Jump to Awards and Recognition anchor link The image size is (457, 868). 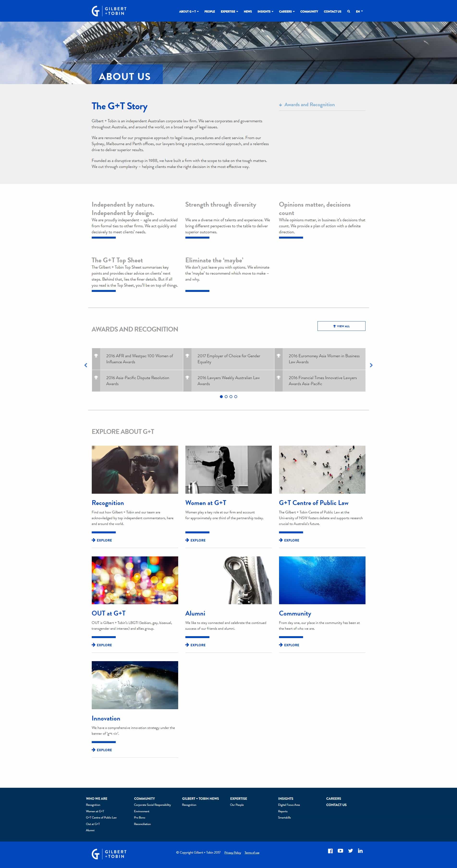coord(310,105)
